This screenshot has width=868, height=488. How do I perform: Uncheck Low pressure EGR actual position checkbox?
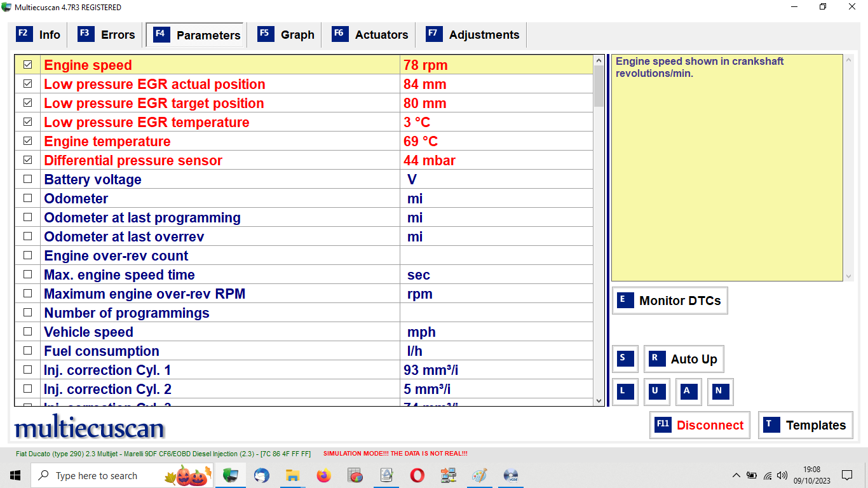(27, 84)
